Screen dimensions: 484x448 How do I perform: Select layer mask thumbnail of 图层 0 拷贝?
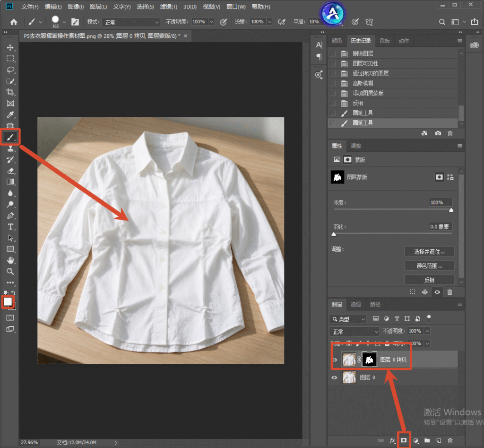click(369, 360)
